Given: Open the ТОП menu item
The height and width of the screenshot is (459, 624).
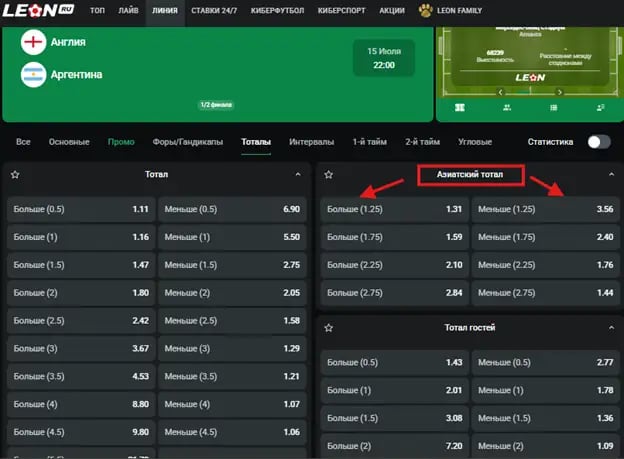Looking at the screenshot, I should click(x=98, y=10).
